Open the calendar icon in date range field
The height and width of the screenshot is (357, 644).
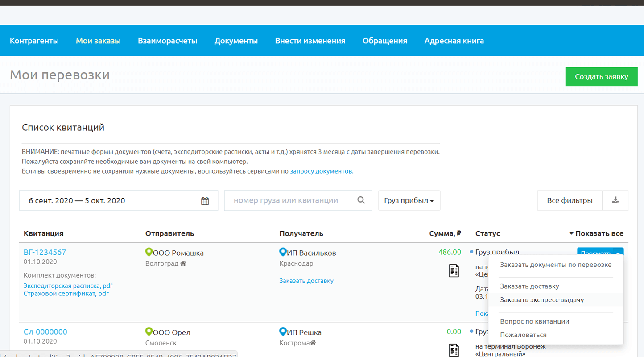pos(205,201)
